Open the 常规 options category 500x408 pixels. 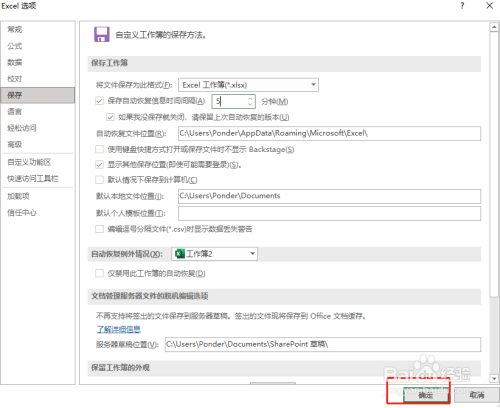pyautogui.click(x=15, y=29)
